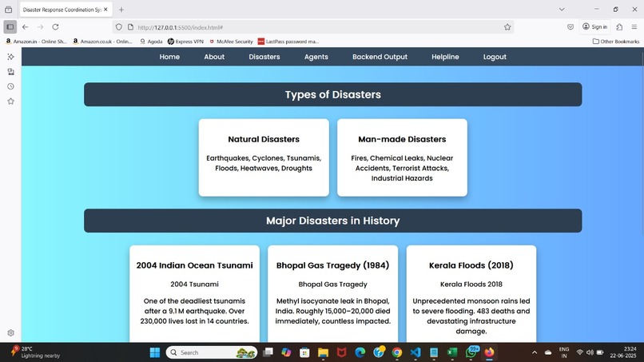Toggle the Firefox sidebar button

[10, 27]
